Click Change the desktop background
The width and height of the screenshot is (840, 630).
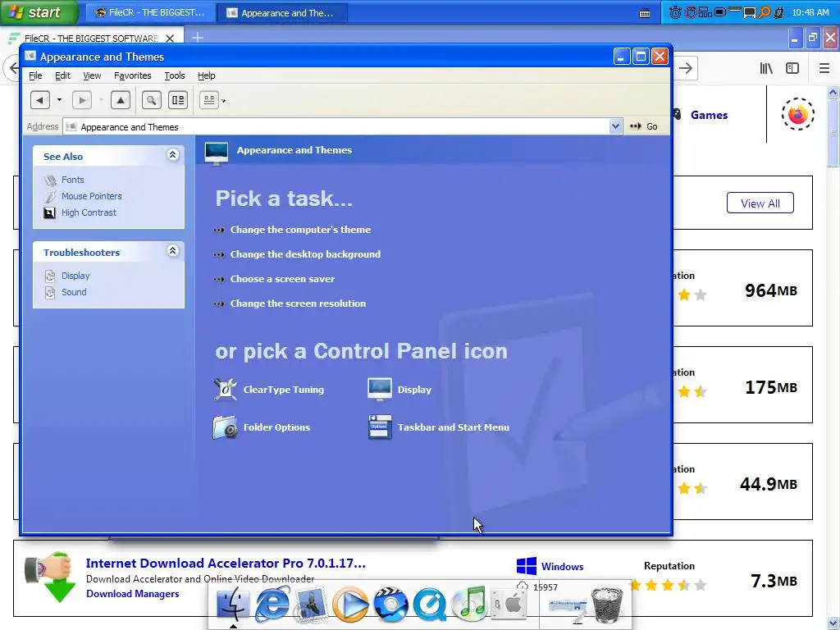305,254
